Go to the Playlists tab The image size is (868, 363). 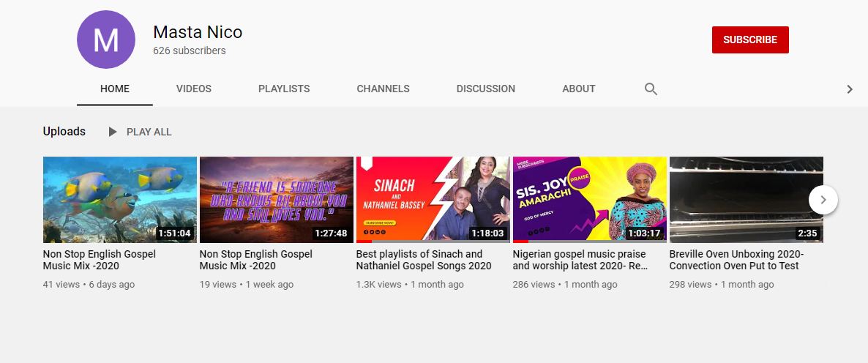coord(284,89)
